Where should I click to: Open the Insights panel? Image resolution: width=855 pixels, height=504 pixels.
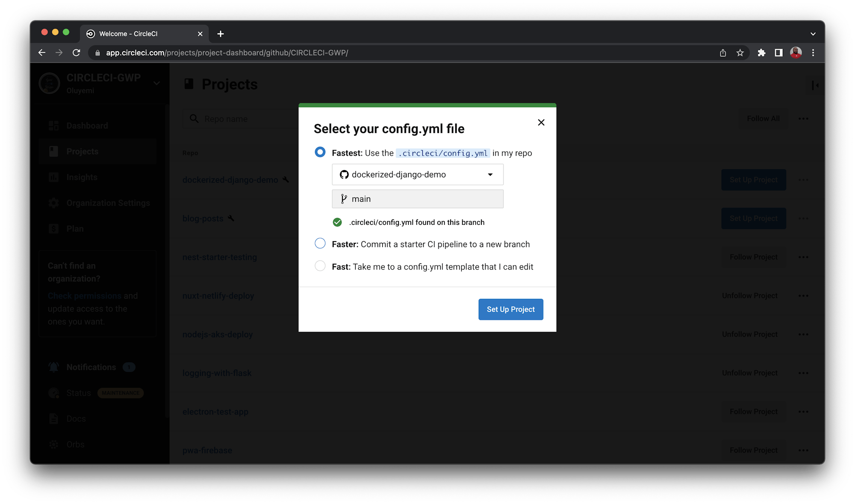(83, 177)
